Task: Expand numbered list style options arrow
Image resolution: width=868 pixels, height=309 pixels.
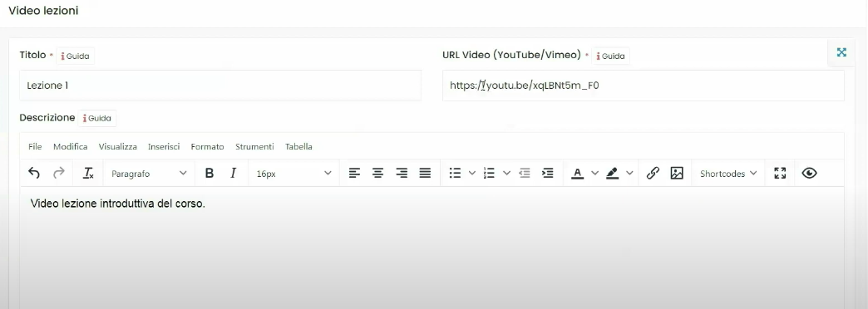Action: [506, 174]
